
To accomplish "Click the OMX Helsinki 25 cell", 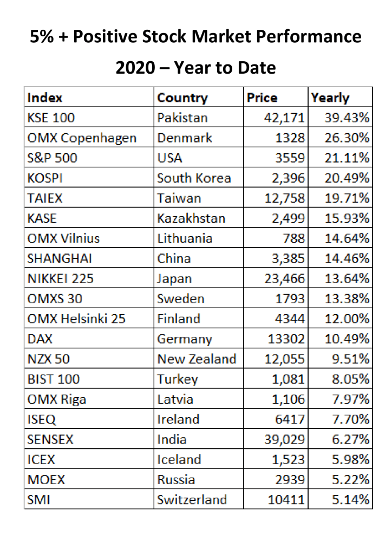I will (x=76, y=319).
